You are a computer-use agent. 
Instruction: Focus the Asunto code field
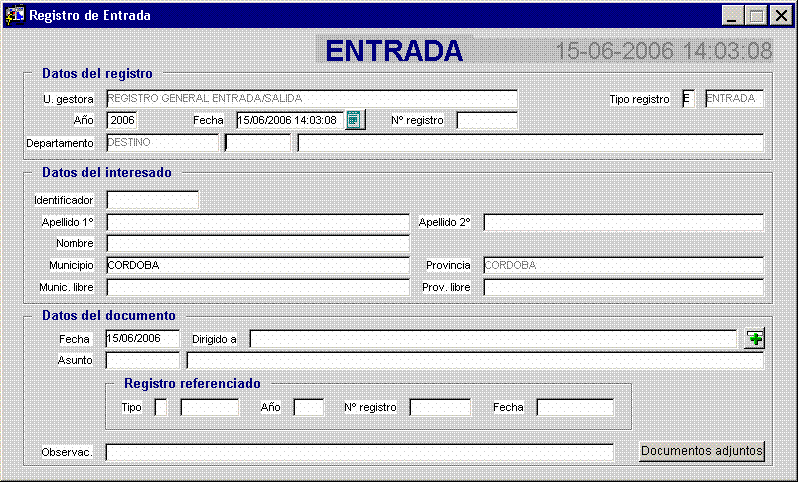[142, 360]
